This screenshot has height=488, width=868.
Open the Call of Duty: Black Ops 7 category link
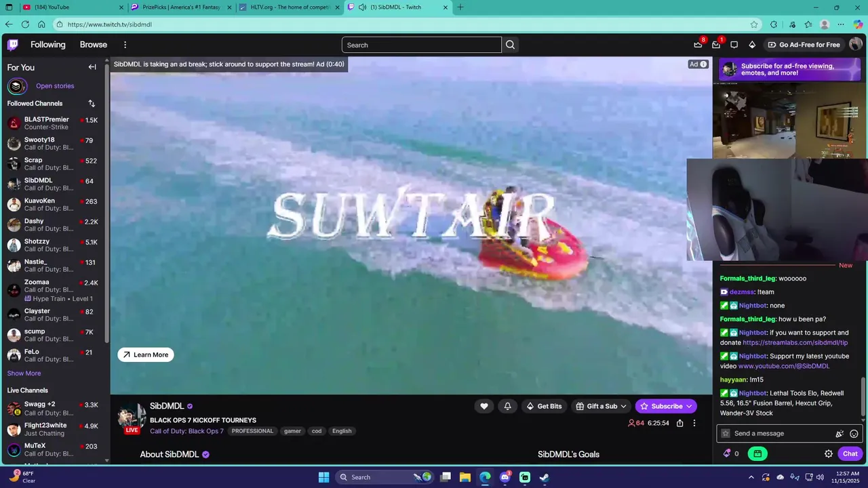pos(186,431)
